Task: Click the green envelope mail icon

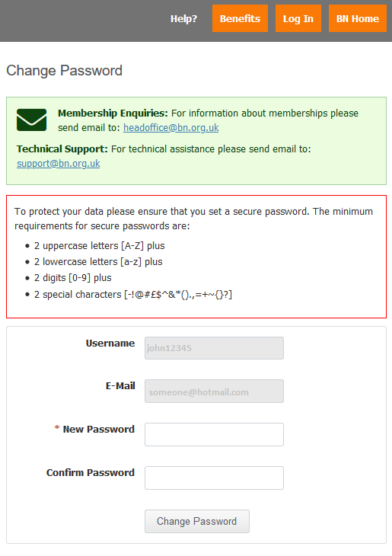Action: (31, 120)
